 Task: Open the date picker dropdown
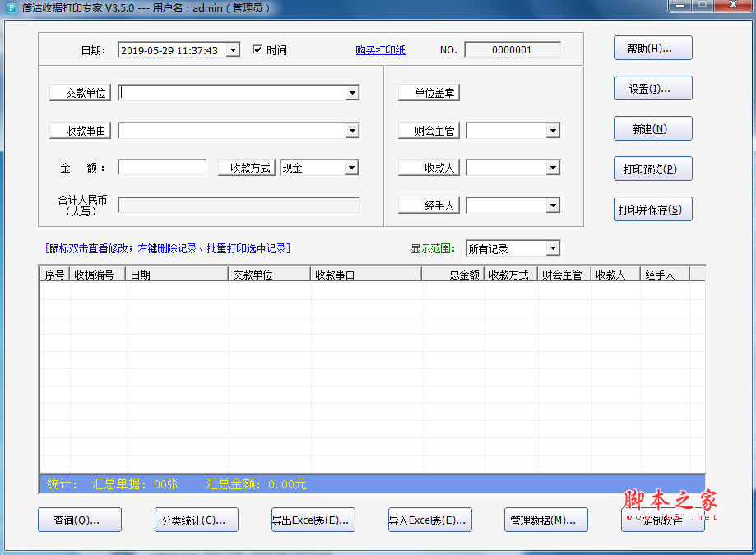(x=232, y=49)
